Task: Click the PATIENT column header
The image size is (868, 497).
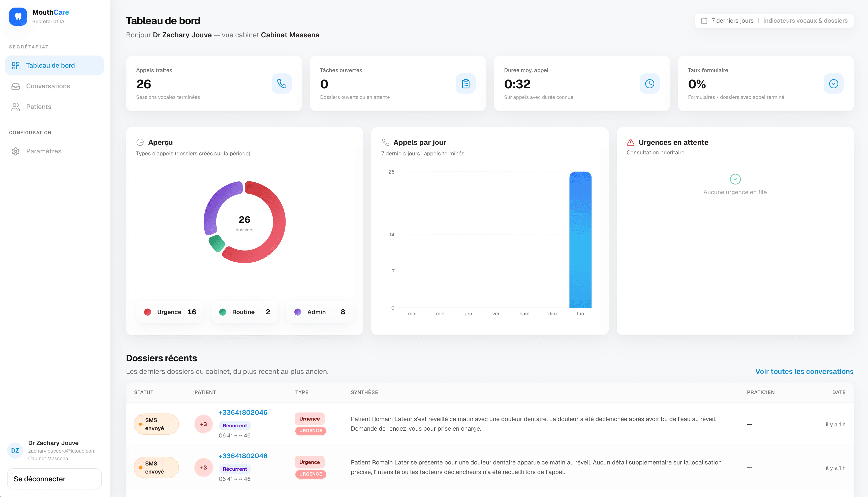Action: (x=205, y=392)
